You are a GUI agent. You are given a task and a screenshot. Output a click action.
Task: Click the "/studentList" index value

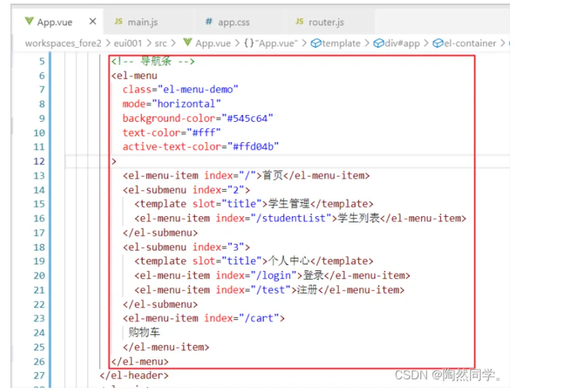(x=291, y=218)
